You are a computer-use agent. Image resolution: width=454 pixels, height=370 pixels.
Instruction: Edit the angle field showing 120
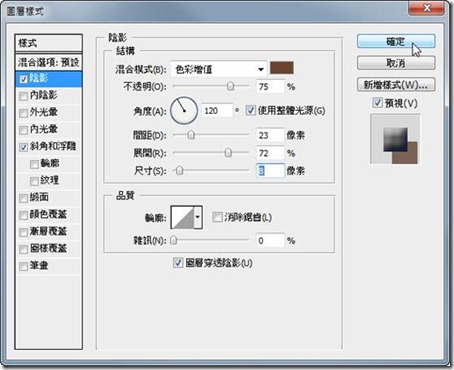tap(217, 111)
